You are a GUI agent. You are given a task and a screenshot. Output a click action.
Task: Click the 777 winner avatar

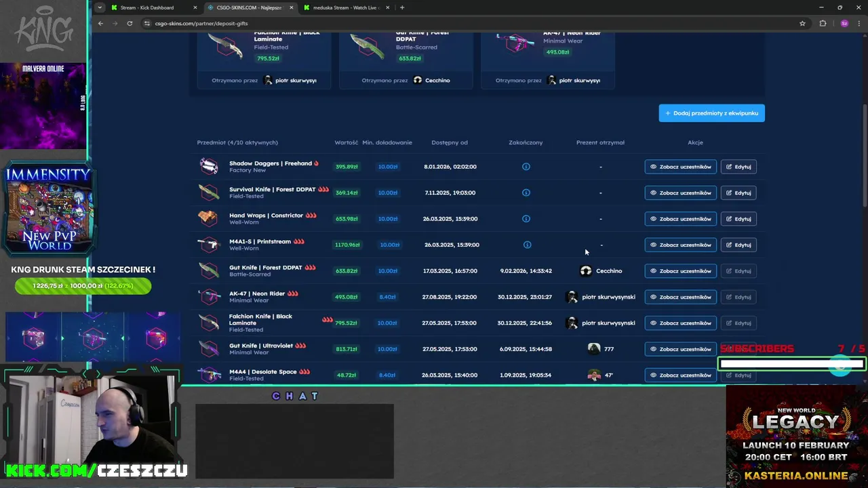pyautogui.click(x=594, y=349)
